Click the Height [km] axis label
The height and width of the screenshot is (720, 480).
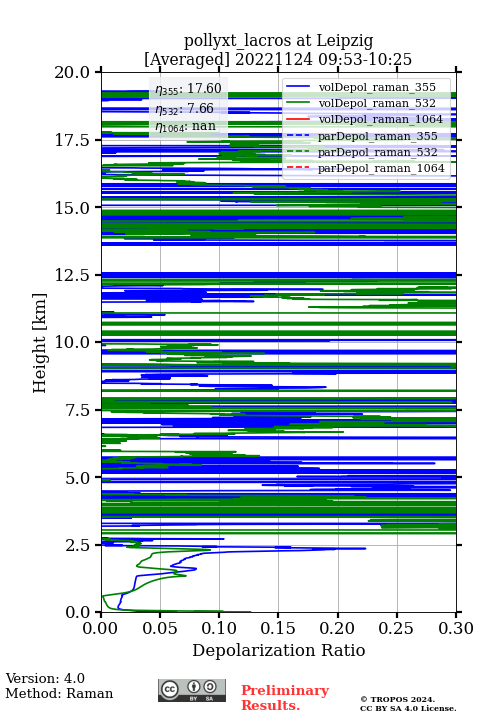(40, 343)
